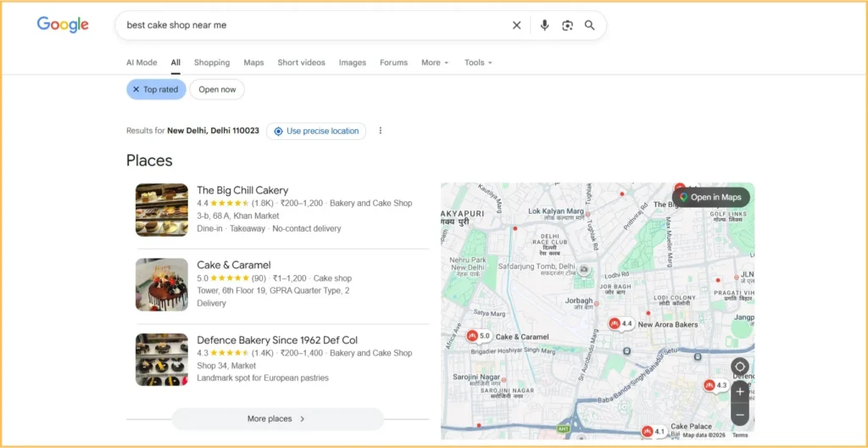Viewport: 868px width, 448px height.
Task: Zoom in the map with plus button
Action: 739,392
